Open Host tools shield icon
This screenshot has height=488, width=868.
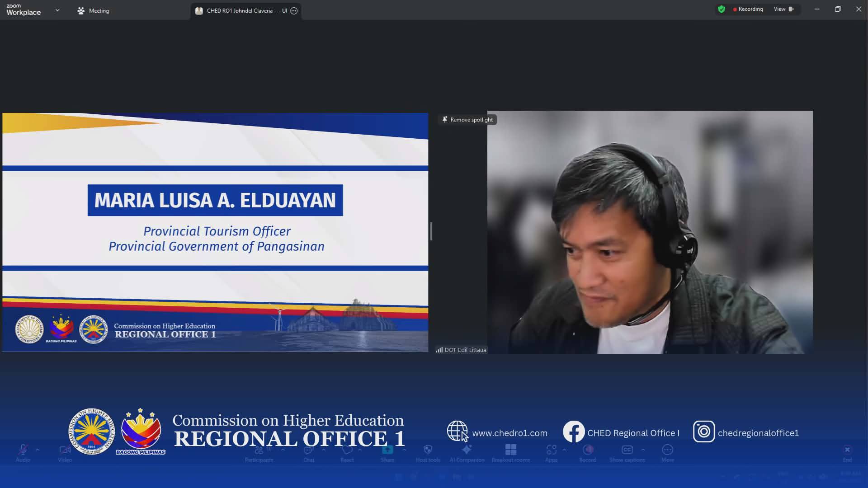(428, 450)
